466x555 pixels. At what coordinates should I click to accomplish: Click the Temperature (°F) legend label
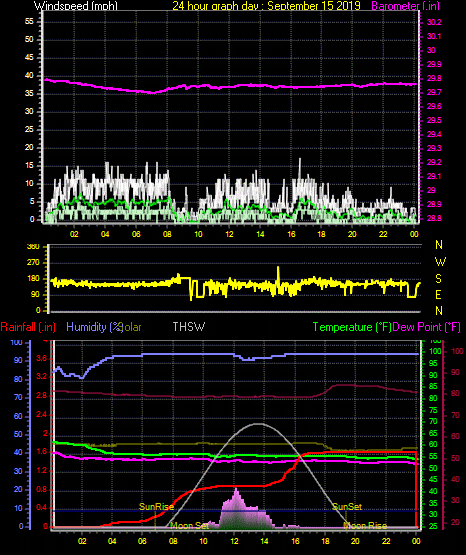click(352, 327)
